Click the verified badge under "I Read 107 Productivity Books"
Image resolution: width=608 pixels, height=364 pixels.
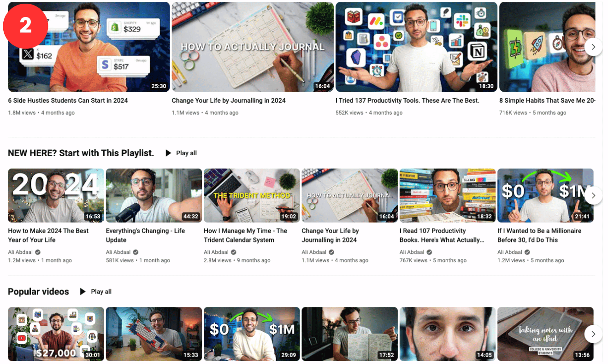pyautogui.click(x=428, y=252)
